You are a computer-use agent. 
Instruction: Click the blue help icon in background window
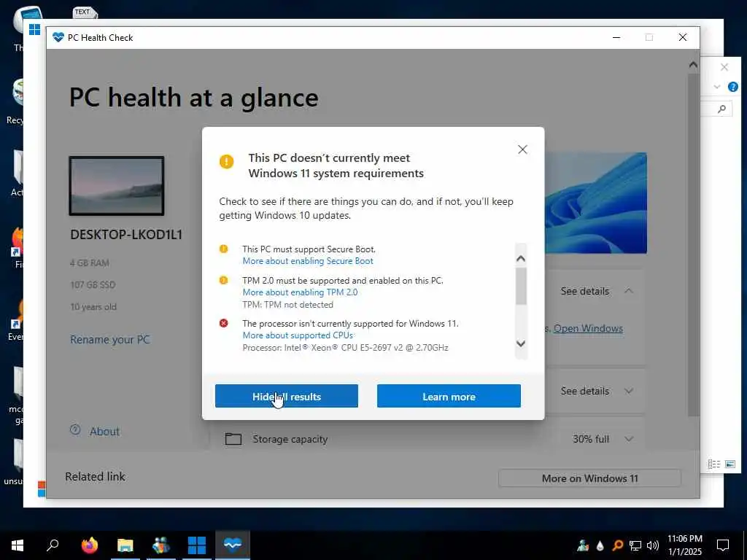point(733,87)
